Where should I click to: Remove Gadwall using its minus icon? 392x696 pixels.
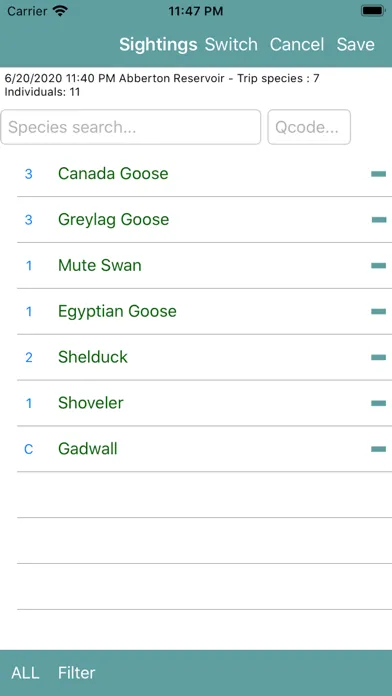pyautogui.click(x=378, y=449)
